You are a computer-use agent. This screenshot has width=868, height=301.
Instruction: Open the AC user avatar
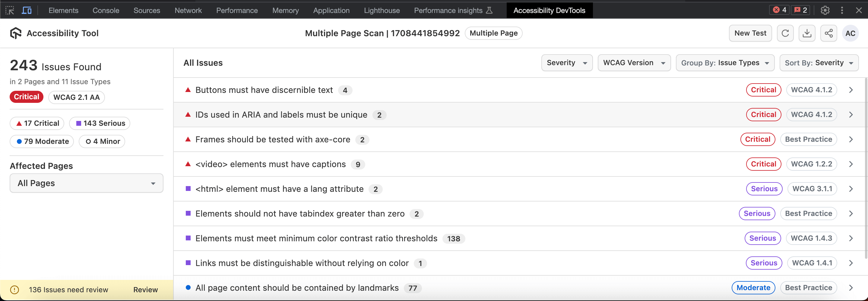coord(850,33)
